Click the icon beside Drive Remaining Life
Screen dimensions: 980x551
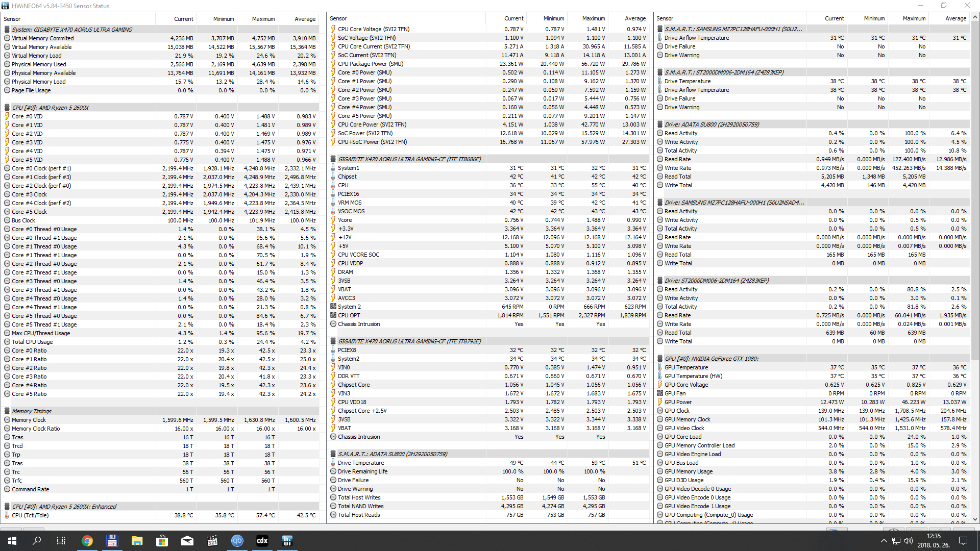point(333,471)
